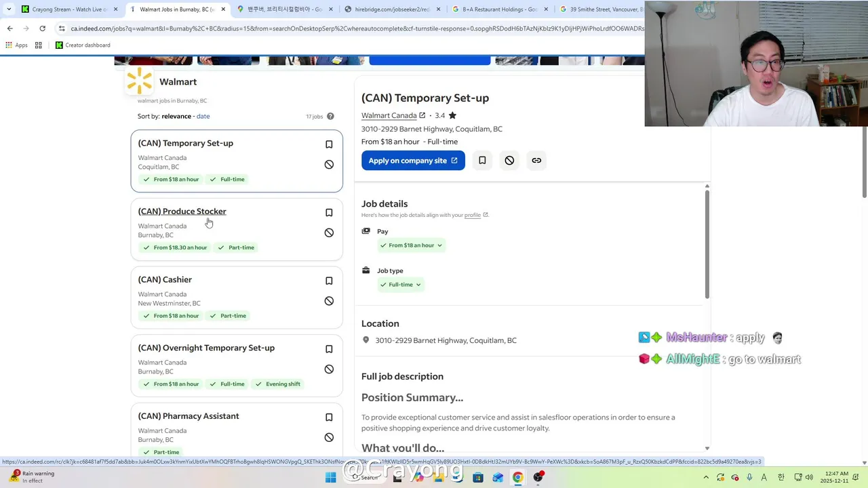
Task: Click the job details panel scrollbar
Action: point(707,244)
